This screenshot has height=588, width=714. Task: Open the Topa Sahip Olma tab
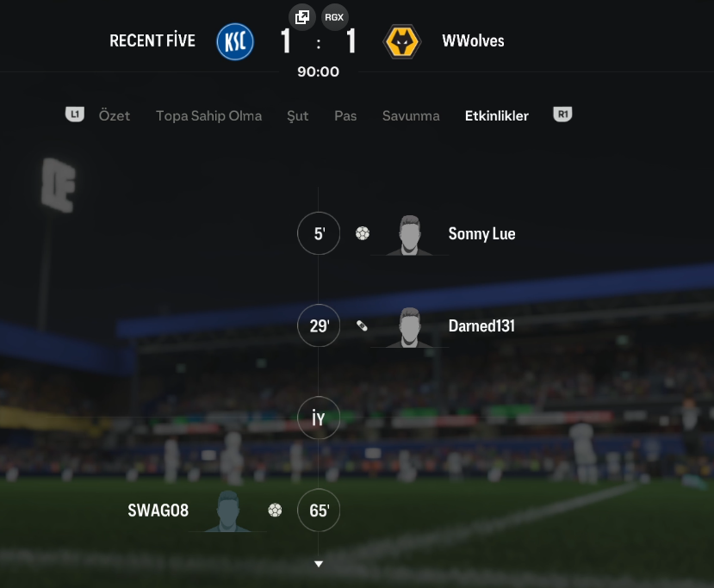pyautogui.click(x=209, y=115)
